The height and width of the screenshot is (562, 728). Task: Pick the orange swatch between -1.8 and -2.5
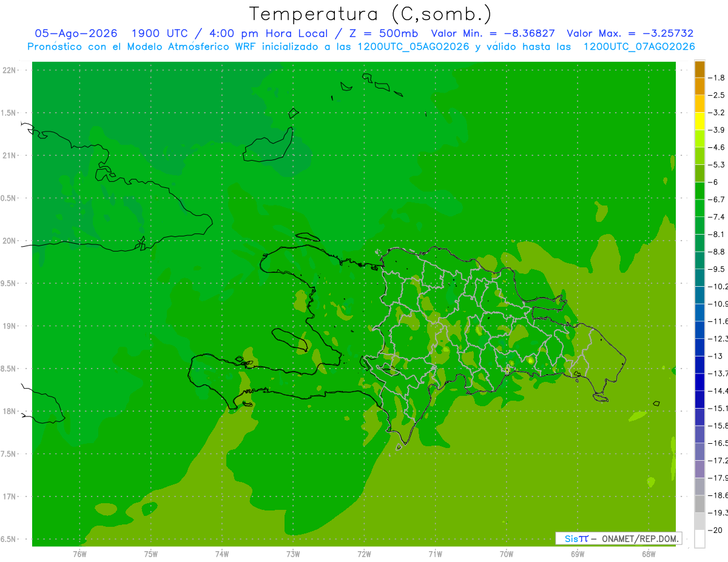[x=699, y=87]
